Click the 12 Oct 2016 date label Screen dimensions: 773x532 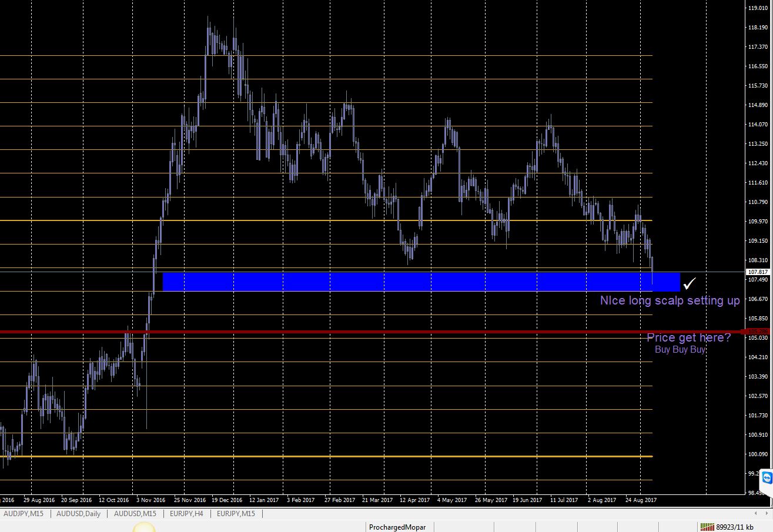(x=113, y=500)
